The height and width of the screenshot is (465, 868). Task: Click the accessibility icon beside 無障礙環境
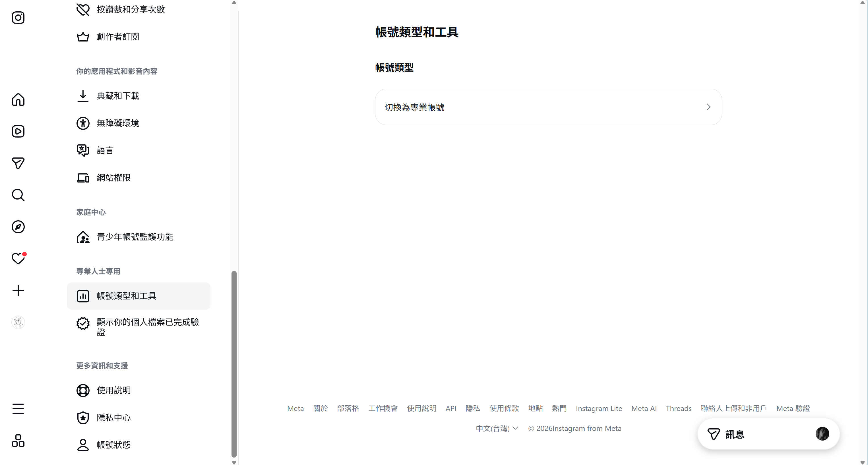[x=83, y=123]
